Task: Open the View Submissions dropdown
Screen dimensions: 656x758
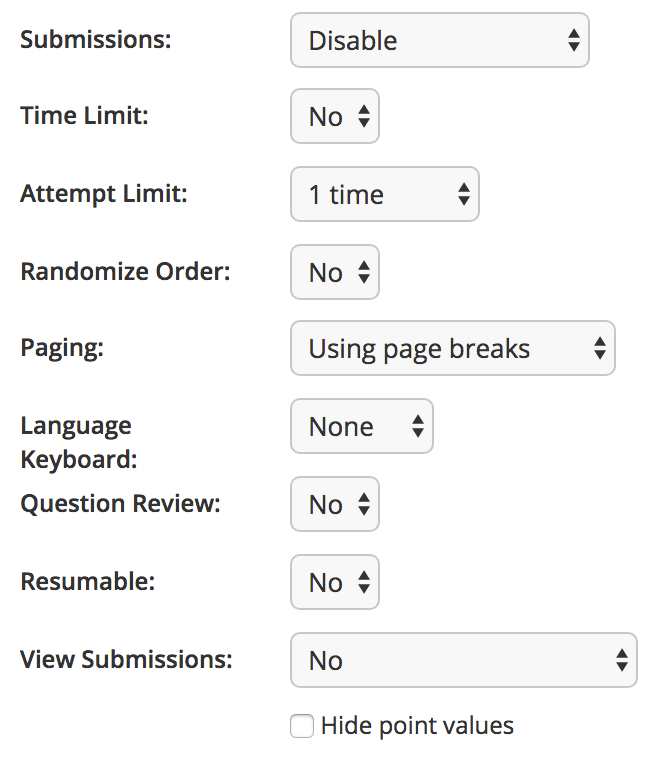Action: coord(464,660)
